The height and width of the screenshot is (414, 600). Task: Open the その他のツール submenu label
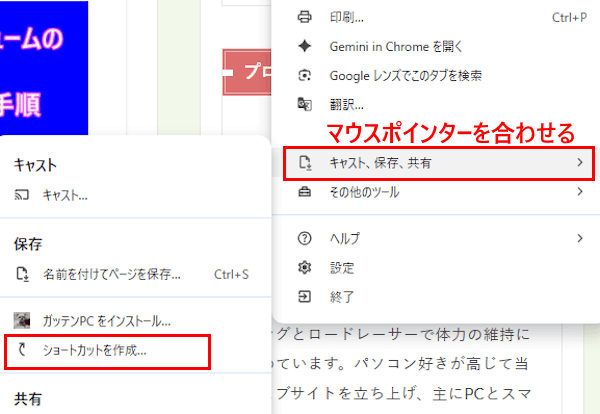click(x=364, y=192)
